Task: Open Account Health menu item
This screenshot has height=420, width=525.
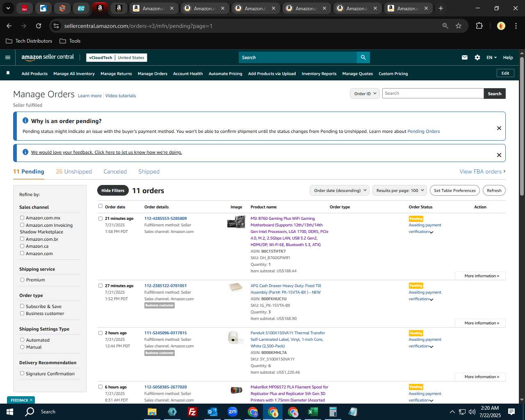Action: click(x=188, y=74)
